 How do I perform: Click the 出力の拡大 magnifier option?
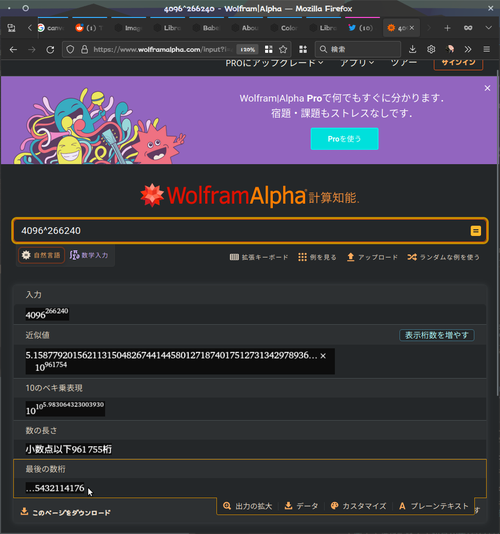[x=248, y=506]
